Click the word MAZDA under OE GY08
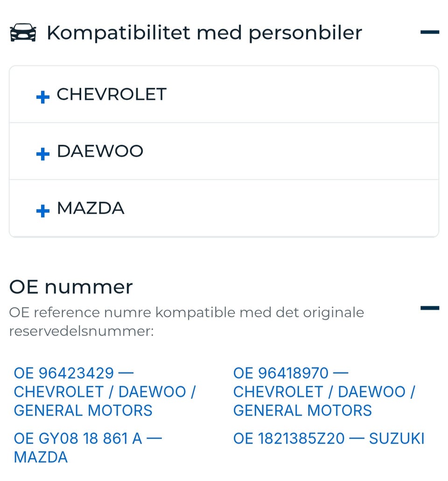Image resolution: width=448 pixels, height=481 pixels. (x=41, y=457)
